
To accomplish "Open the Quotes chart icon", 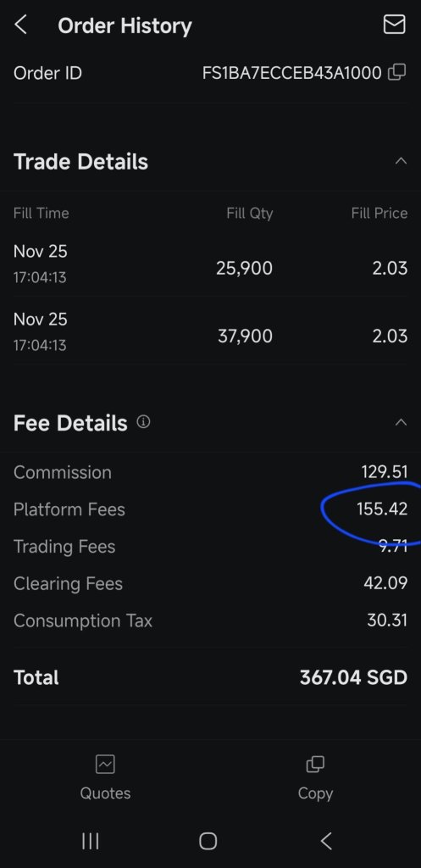I will click(105, 765).
